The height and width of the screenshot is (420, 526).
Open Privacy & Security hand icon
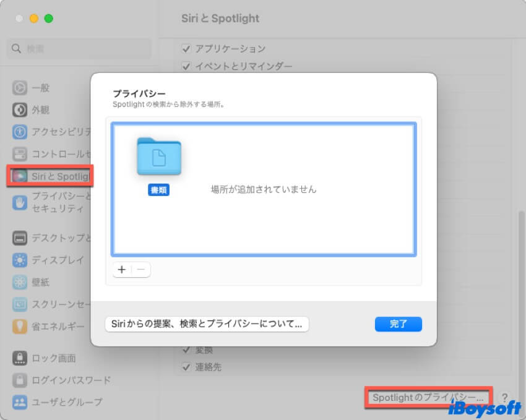[20, 202]
